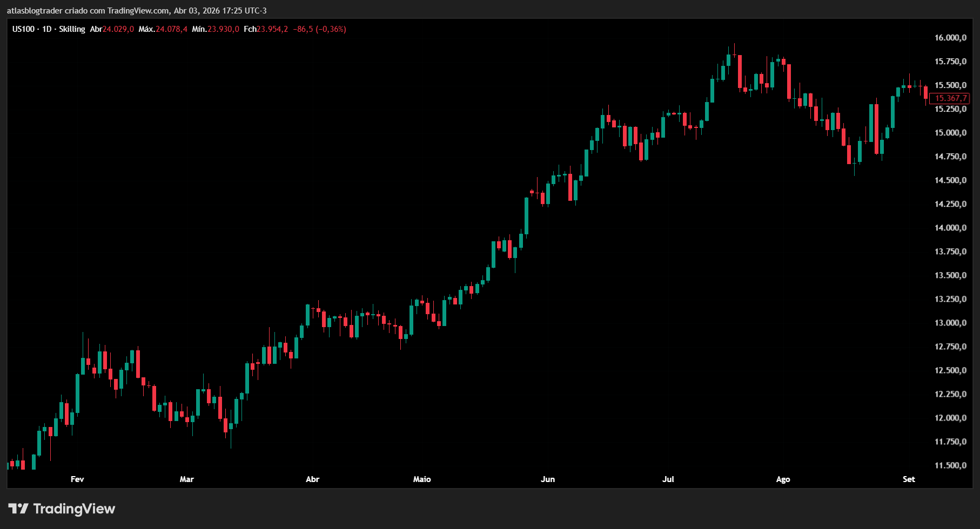Click the Ago label on time axis

[783, 479]
